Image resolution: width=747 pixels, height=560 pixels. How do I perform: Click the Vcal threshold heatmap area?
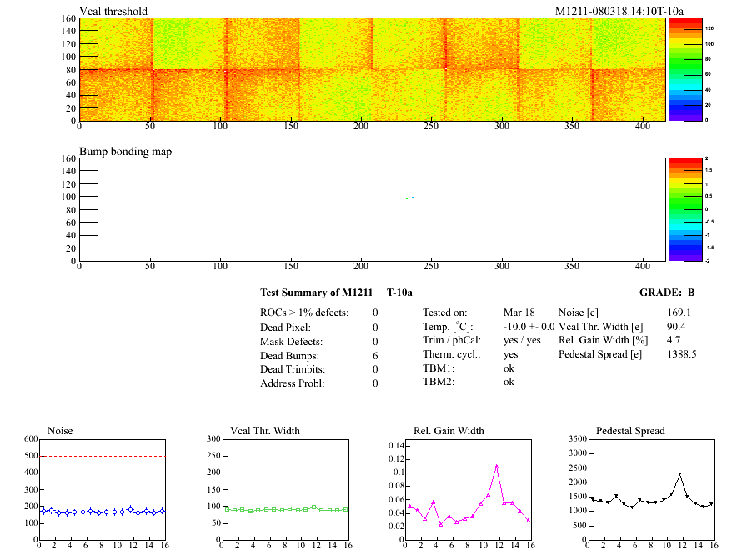point(371,69)
